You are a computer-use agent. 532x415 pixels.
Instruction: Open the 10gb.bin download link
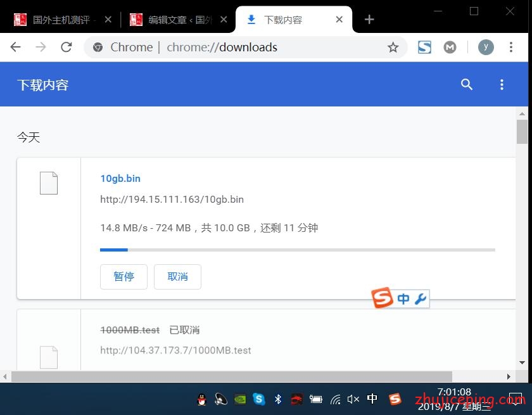[x=120, y=179]
